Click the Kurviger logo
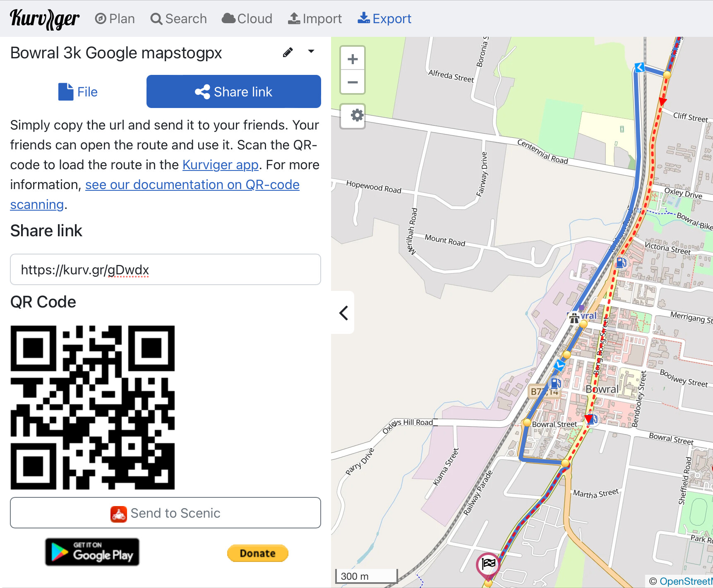This screenshot has height=588, width=713. (45, 19)
